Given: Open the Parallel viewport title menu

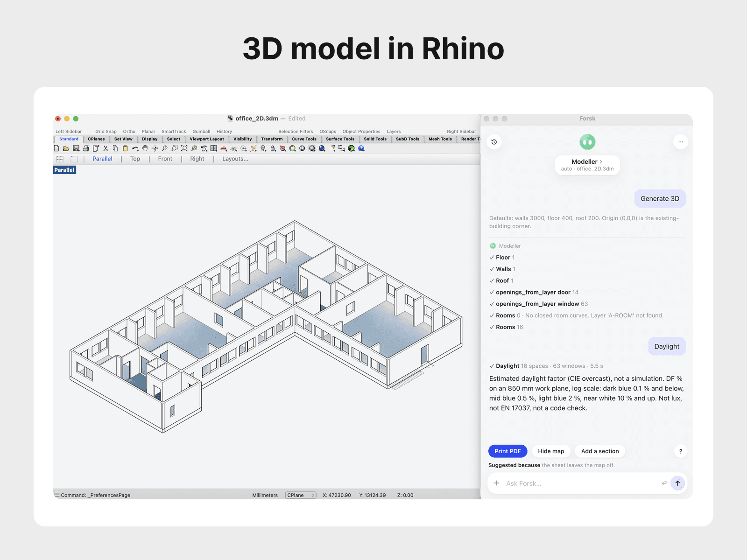Looking at the screenshot, I should 64,170.
